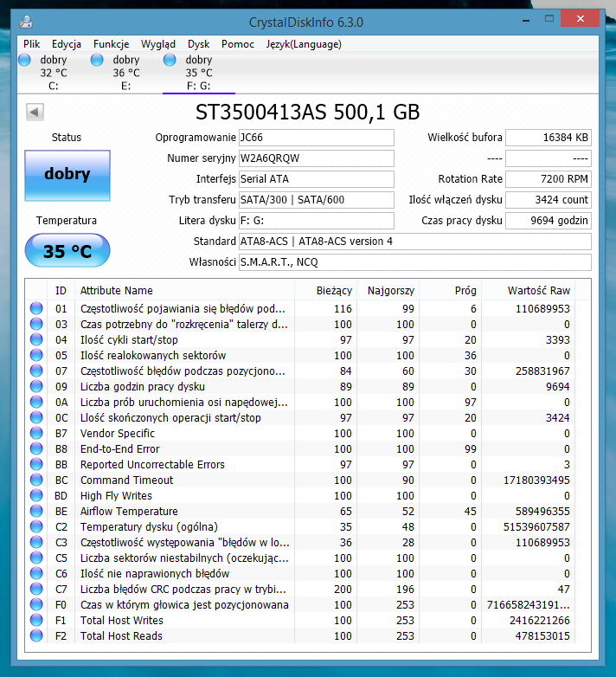Click status circle for attribute 0A
Screen dimensions: 616x677
click(36, 402)
